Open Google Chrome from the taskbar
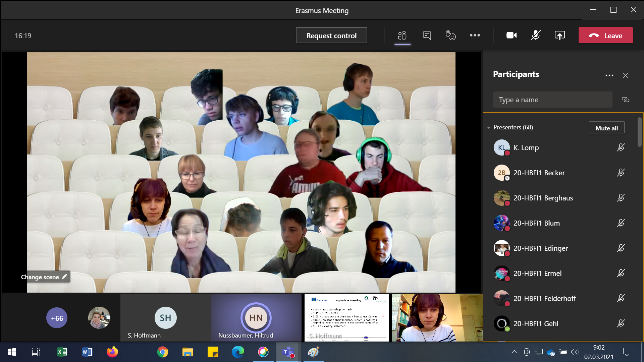Image resolution: width=644 pixels, height=362 pixels. coord(163,352)
